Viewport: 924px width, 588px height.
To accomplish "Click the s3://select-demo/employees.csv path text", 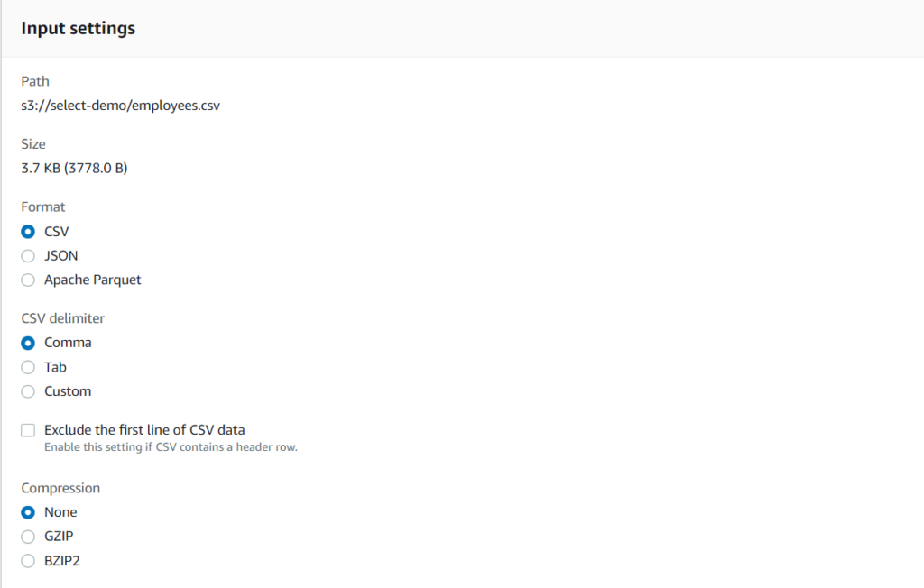I will click(120, 106).
